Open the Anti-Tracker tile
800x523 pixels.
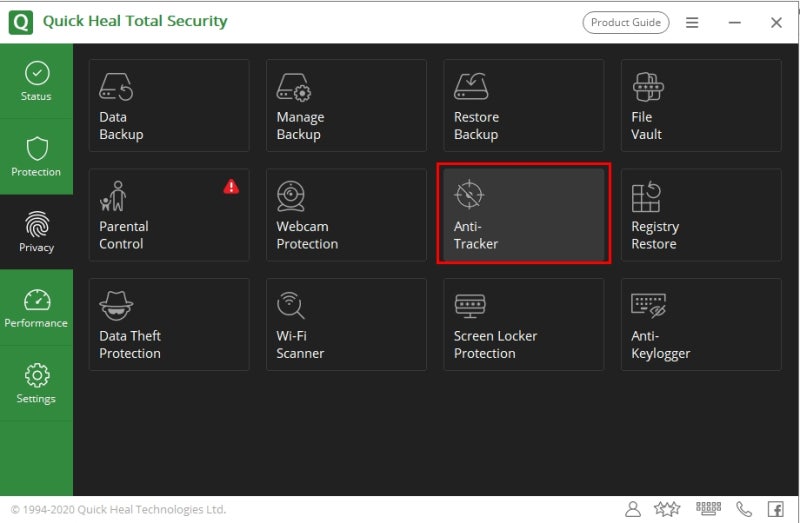pos(524,215)
